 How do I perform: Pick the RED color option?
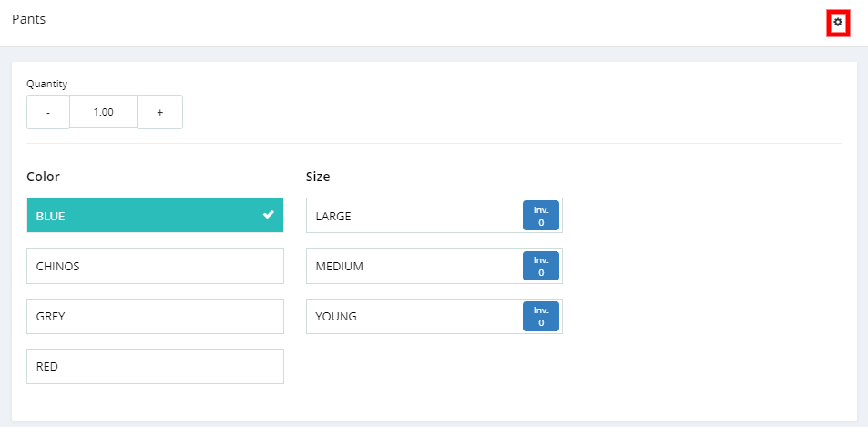155,366
